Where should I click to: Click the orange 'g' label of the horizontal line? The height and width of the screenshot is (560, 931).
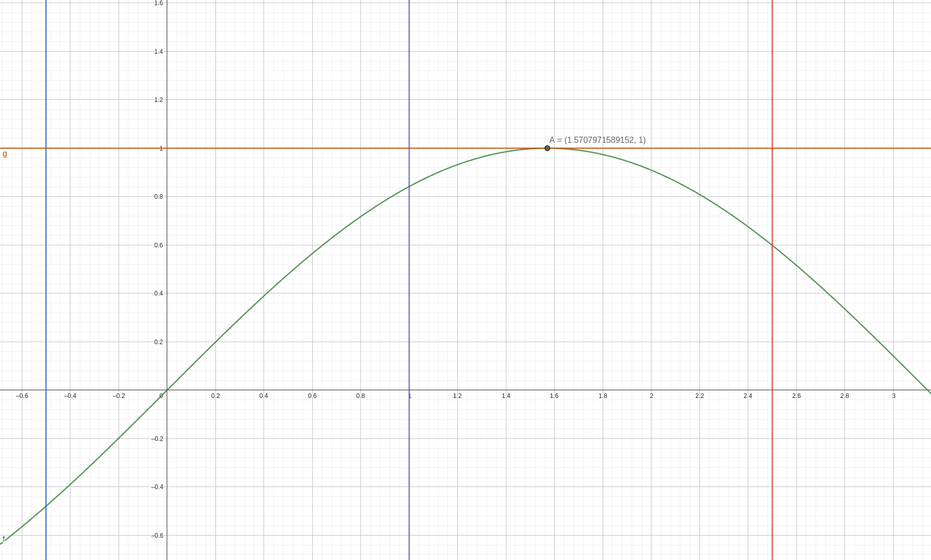coord(5,154)
